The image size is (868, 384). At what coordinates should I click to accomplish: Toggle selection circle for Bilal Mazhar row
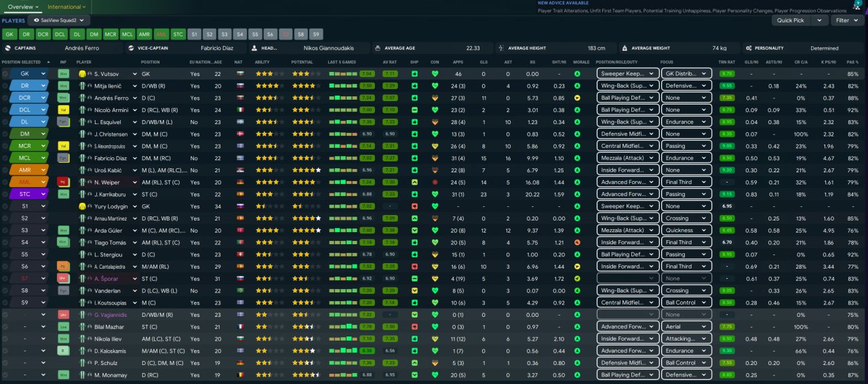[x=5, y=326]
